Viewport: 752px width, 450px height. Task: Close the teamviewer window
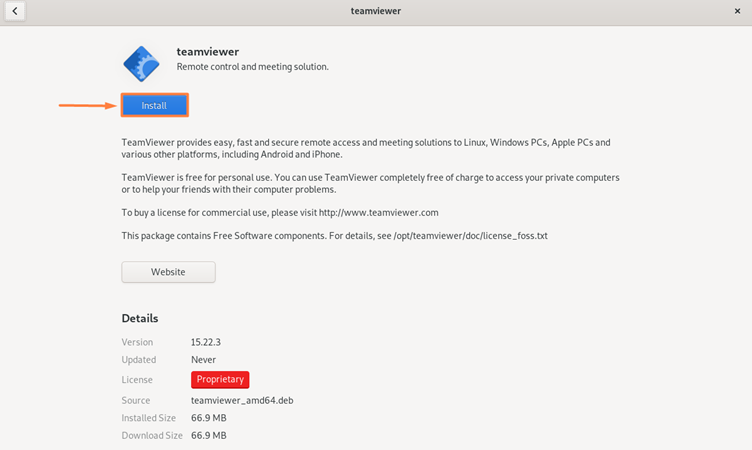point(737,11)
